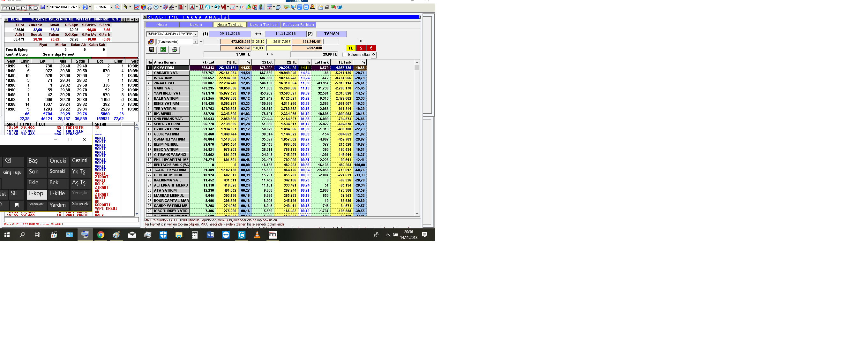Viewport: 868px width, 359px height.
Task: Click the cascade windows icon in toolbar
Action: click(279, 7)
